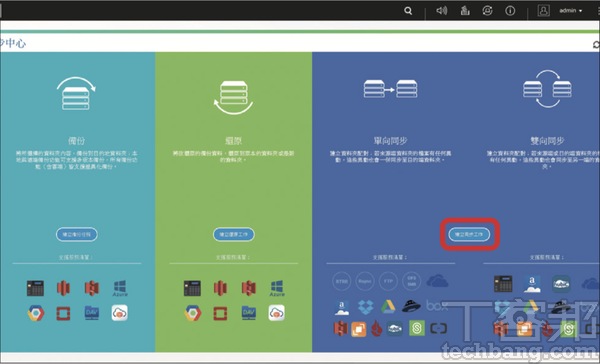Select NAS device icon in Restore panel
The image size is (600, 364).
coord(192,288)
